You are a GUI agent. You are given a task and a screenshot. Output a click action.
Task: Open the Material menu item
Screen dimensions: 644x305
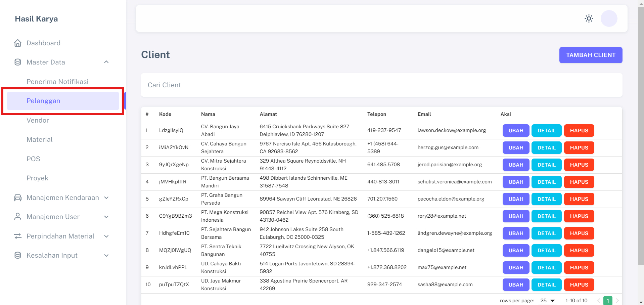pyautogui.click(x=40, y=139)
